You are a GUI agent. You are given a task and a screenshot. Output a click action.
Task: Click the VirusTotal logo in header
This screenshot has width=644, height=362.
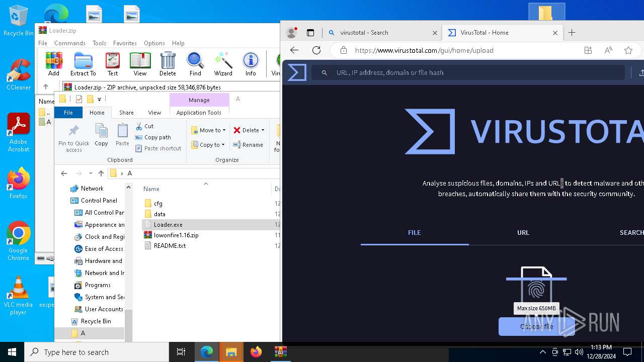pos(297,72)
